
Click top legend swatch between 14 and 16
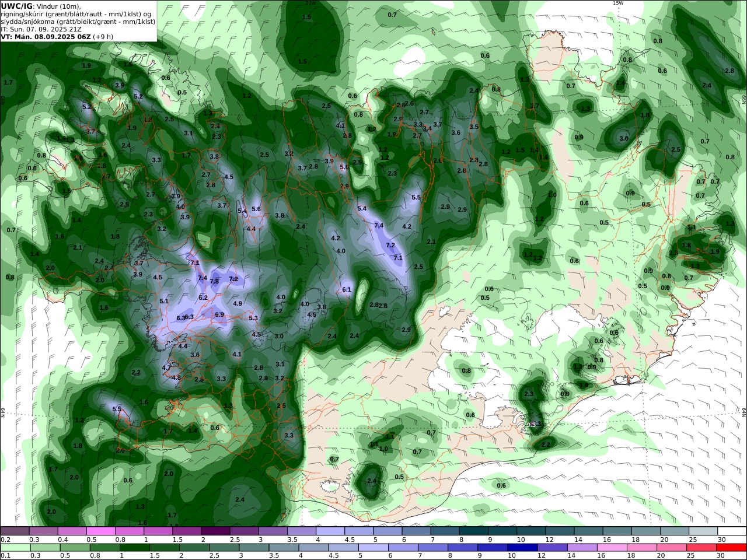pyautogui.click(x=588, y=531)
